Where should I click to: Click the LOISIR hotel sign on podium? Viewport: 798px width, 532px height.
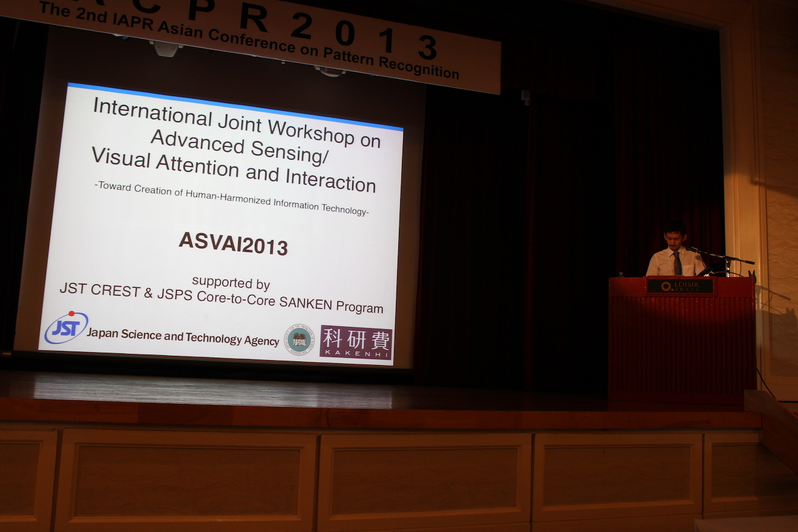click(680, 286)
